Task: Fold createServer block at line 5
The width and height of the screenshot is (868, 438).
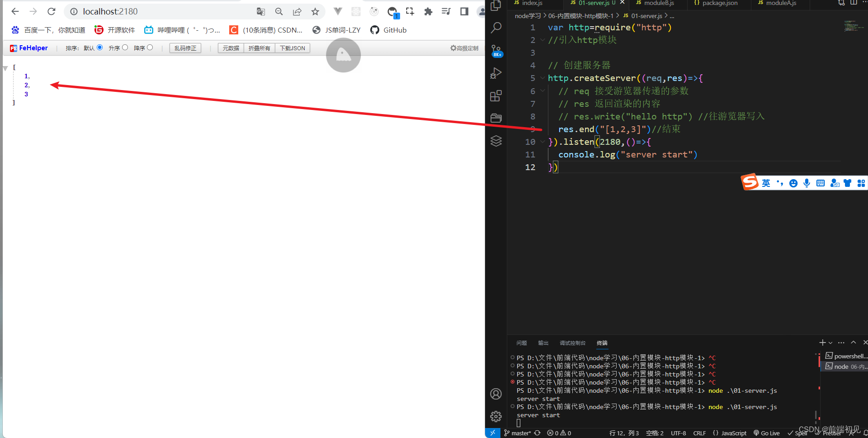Action: tap(542, 78)
